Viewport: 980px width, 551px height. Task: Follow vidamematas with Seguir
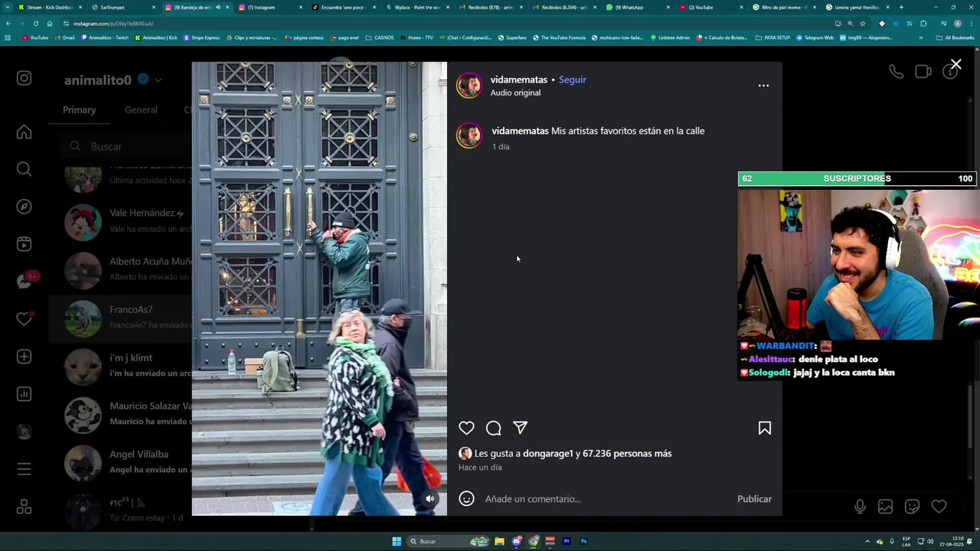coord(572,80)
